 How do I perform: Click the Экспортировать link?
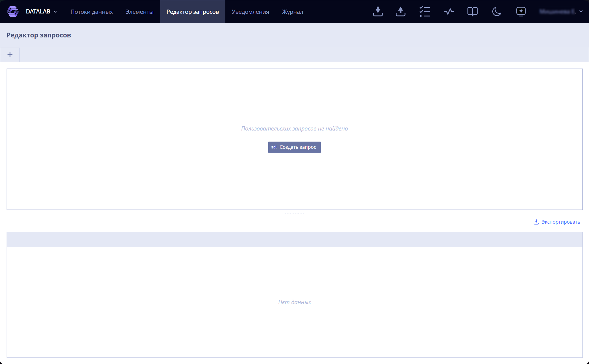557,222
